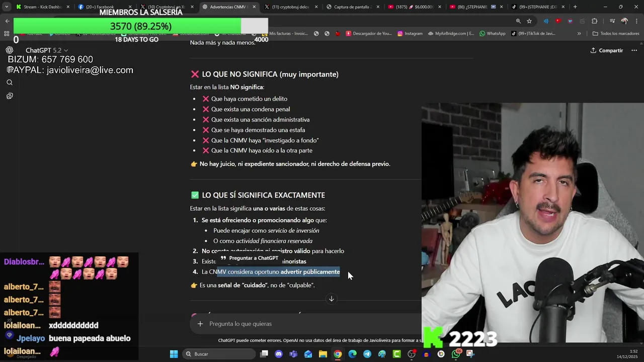Open the Instagram bookmark

[410, 34]
